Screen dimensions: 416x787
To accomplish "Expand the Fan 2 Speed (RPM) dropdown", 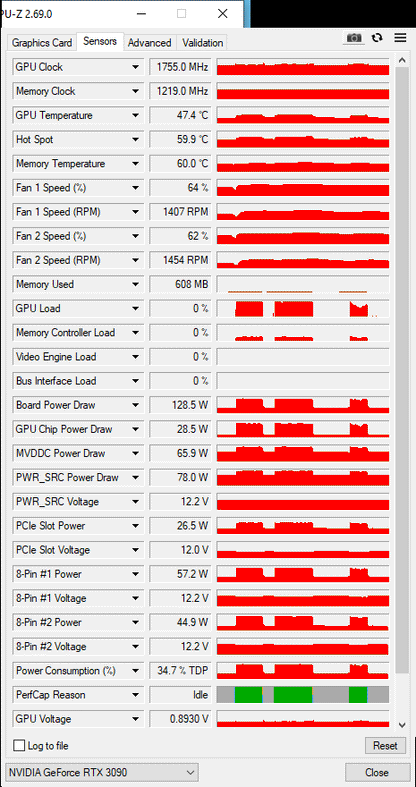I will point(135,260).
